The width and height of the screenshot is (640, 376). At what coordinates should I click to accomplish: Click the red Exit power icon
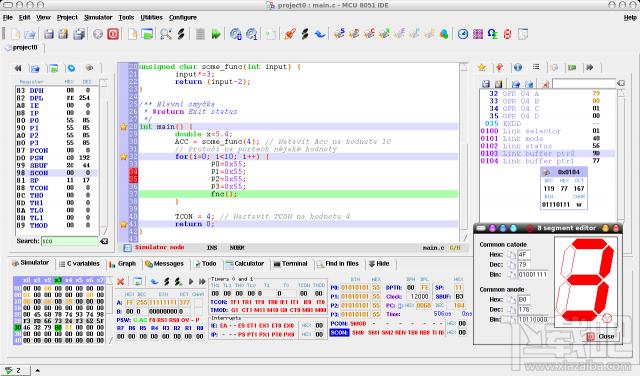113,34
